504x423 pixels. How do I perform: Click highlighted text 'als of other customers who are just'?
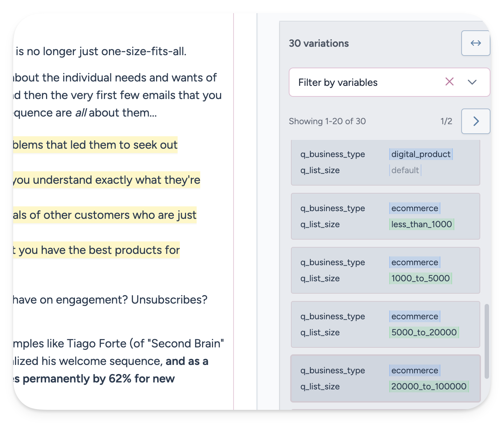[105, 215]
